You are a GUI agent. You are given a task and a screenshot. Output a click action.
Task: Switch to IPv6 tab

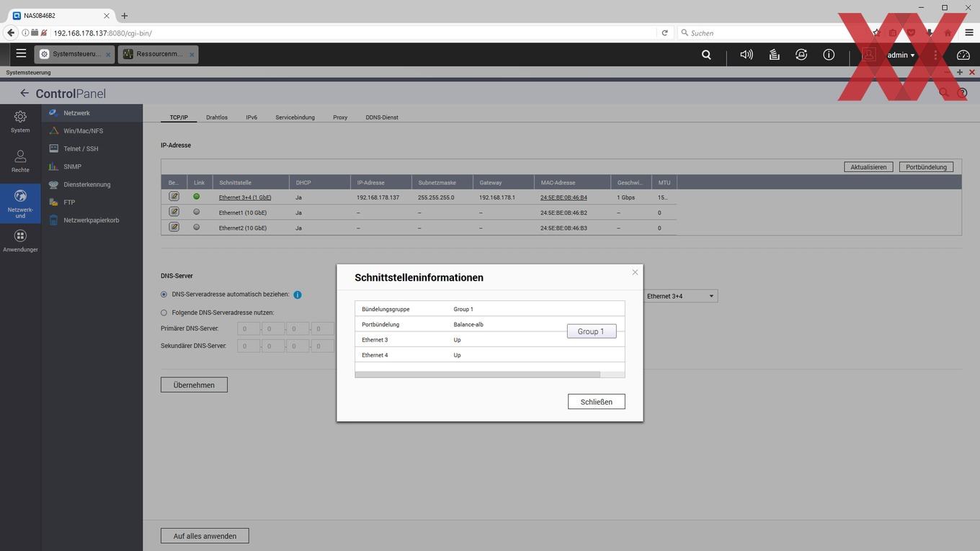(251, 117)
